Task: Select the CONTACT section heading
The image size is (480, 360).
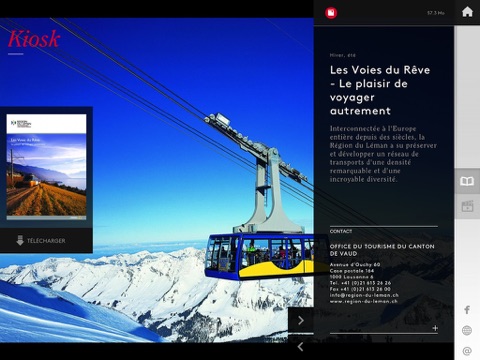Action: 341,231
